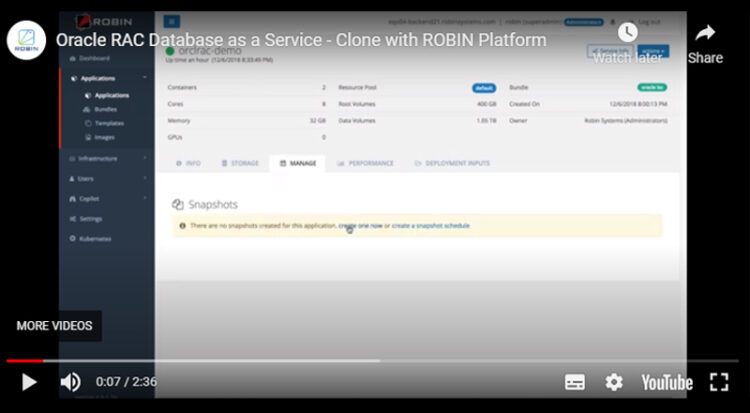Click the Administrators role badge
The height and width of the screenshot is (413, 750).
pyautogui.click(x=583, y=22)
